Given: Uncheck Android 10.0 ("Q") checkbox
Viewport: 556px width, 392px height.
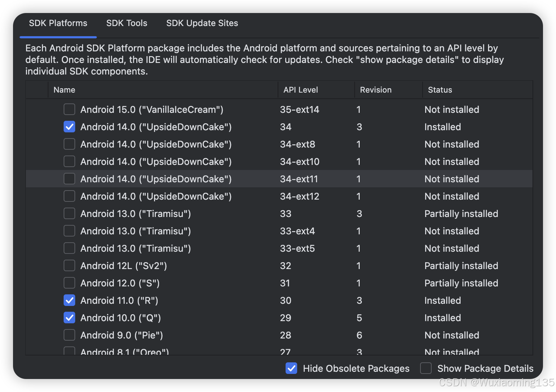Looking at the screenshot, I should coord(69,318).
